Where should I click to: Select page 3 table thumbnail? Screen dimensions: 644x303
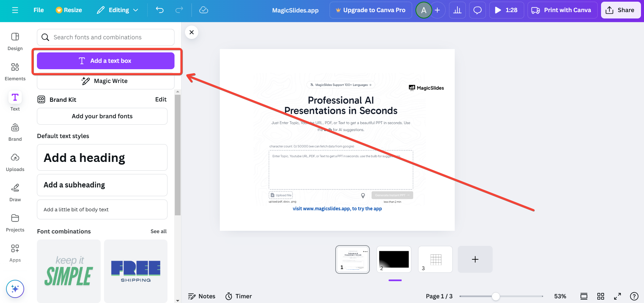click(435, 259)
